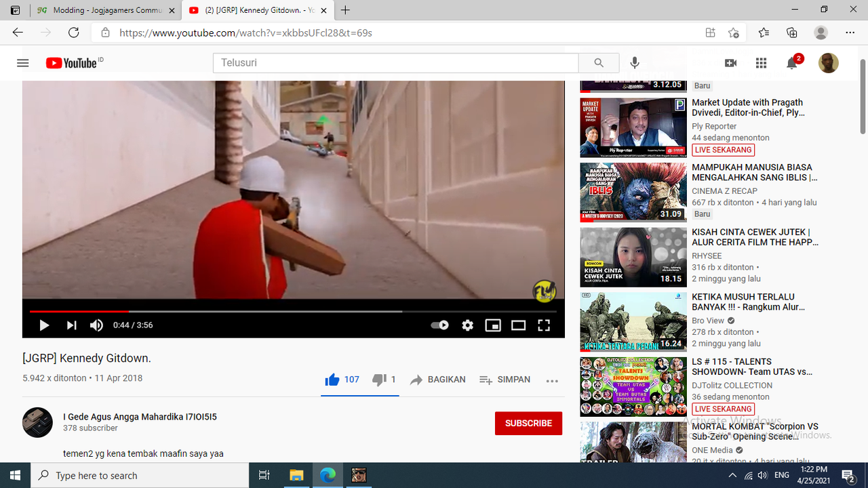Enter fullscreen mode
Screen dimensions: 868x488
click(544, 325)
